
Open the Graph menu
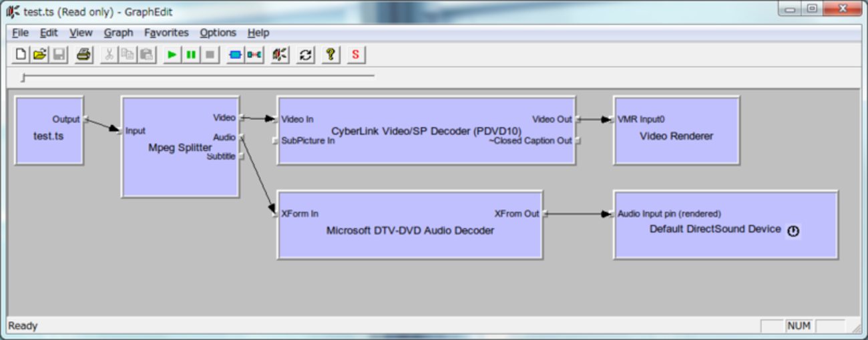pyautogui.click(x=118, y=33)
